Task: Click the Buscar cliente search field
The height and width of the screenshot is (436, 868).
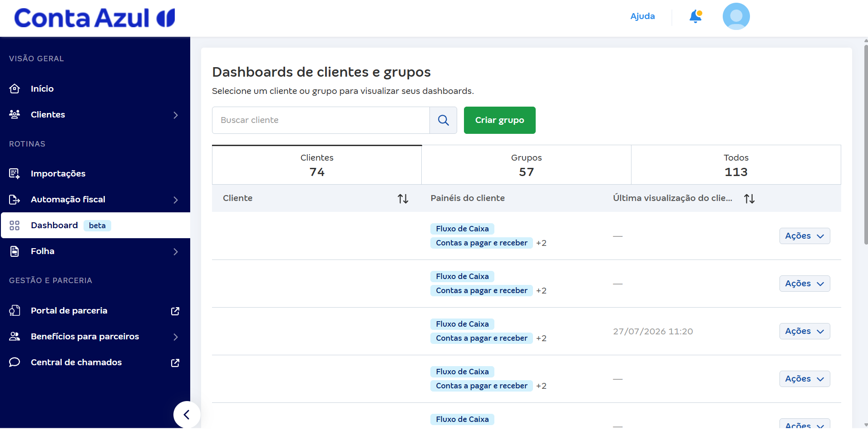Action: pos(321,120)
